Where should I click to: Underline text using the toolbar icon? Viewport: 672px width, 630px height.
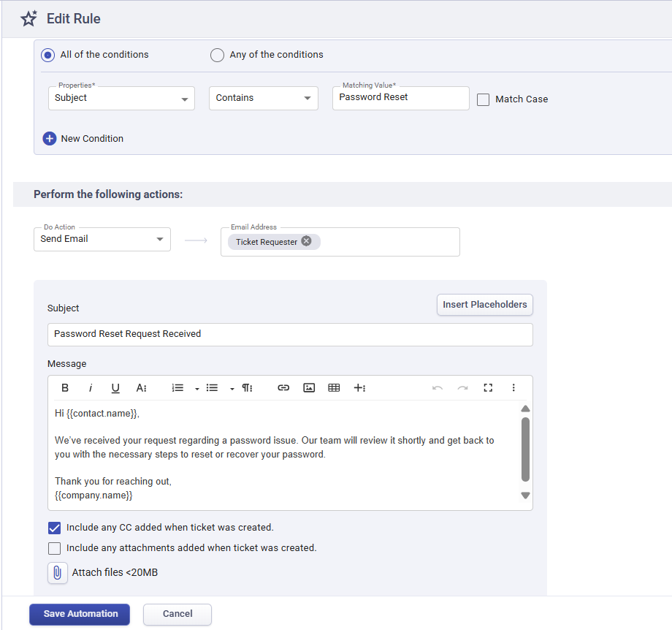point(115,387)
